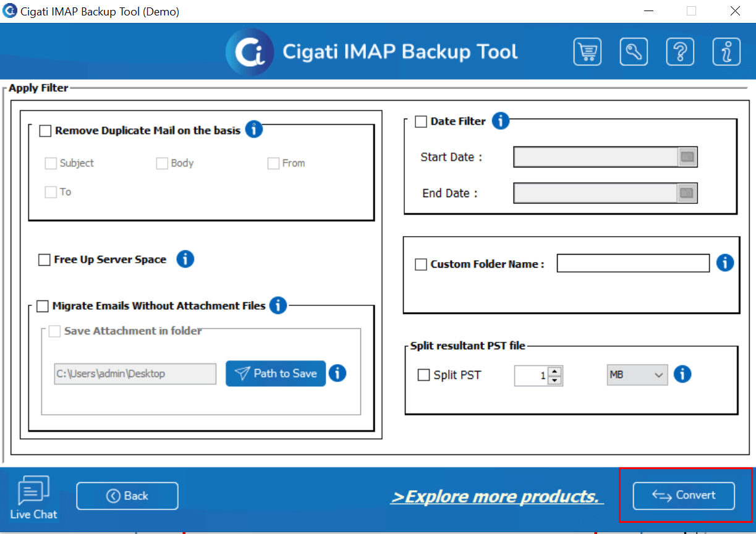Show info for Free Up Server Space
The height and width of the screenshot is (534, 756).
185,259
